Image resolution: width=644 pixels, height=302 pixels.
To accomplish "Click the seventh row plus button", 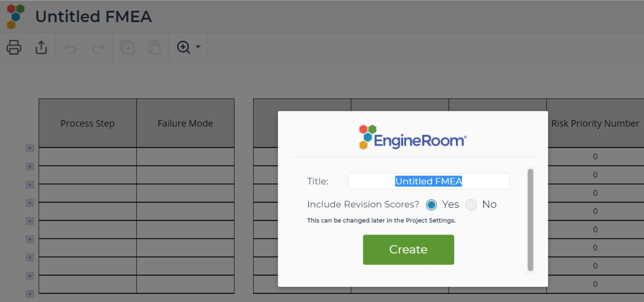I will (30, 258).
